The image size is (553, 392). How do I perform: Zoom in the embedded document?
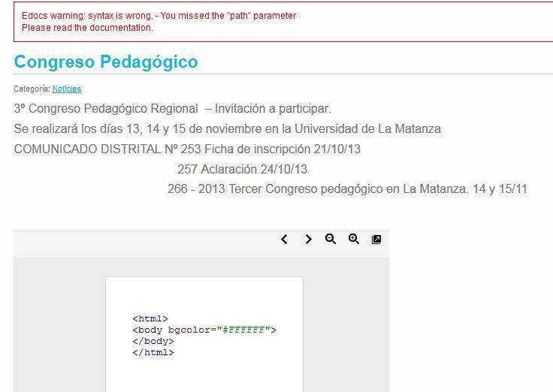click(x=354, y=239)
